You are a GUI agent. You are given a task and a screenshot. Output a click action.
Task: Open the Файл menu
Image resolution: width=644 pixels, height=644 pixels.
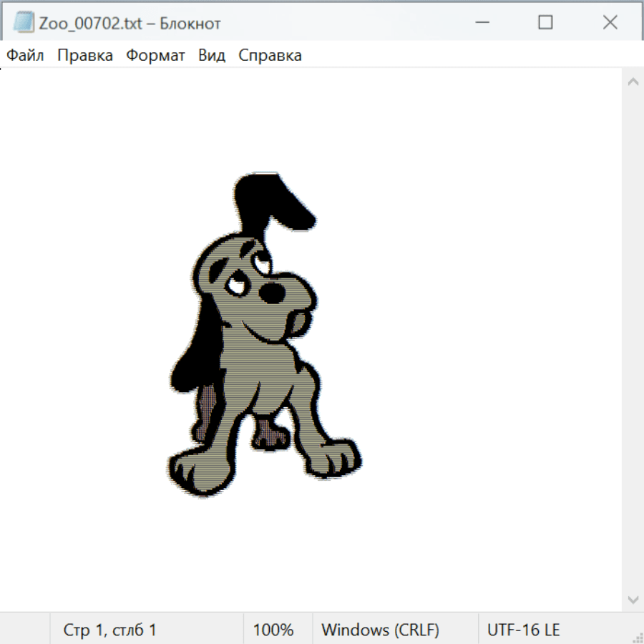(25, 56)
